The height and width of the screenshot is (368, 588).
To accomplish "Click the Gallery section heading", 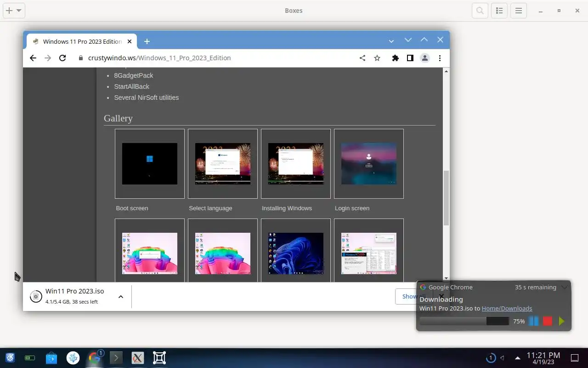I will (x=118, y=118).
